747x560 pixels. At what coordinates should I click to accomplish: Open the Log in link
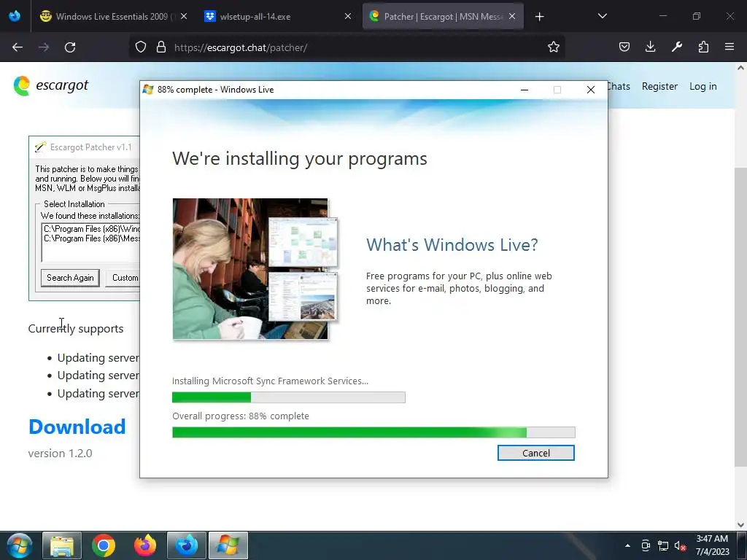click(703, 86)
